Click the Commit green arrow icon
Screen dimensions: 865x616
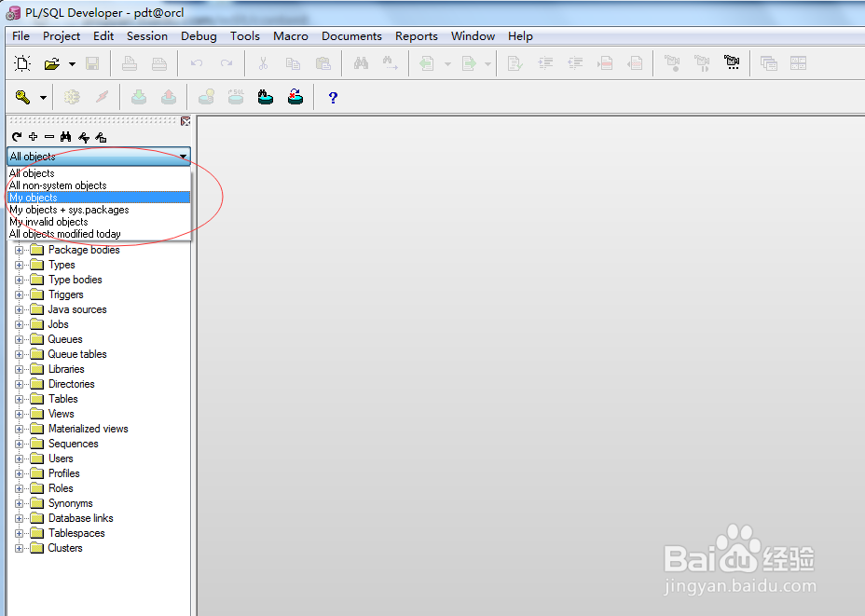click(x=139, y=98)
